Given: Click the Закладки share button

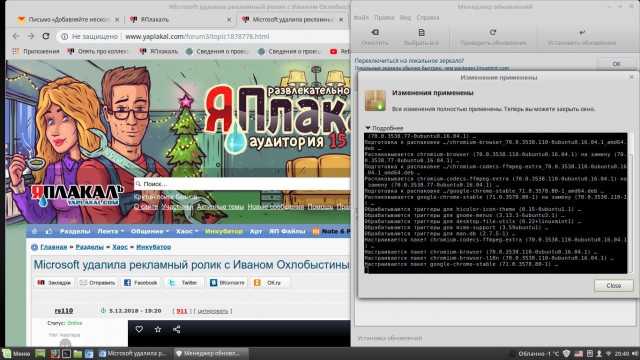Looking at the screenshot, I should pos(54,282).
